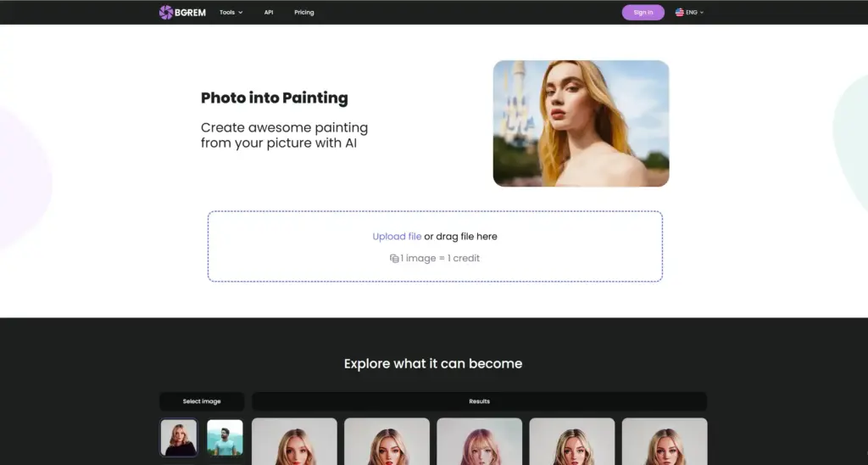Click the Results header bar
This screenshot has height=465, width=868.
click(x=480, y=401)
